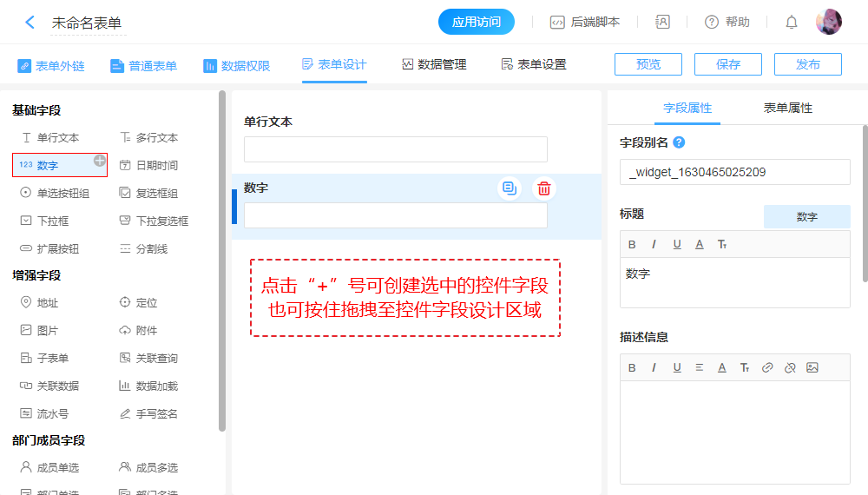
Task: Toggle bold in the 标题 editor toolbar
Action: [x=632, y=244]
